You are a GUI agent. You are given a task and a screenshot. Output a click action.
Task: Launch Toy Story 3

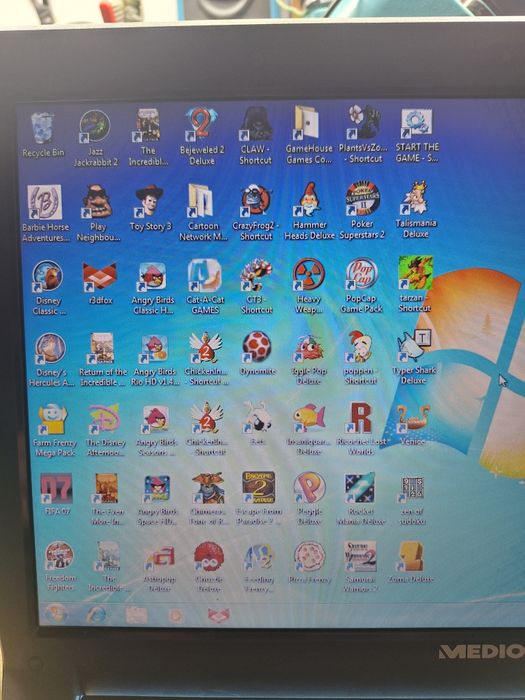pyautogui.click(x=150, y=201)
